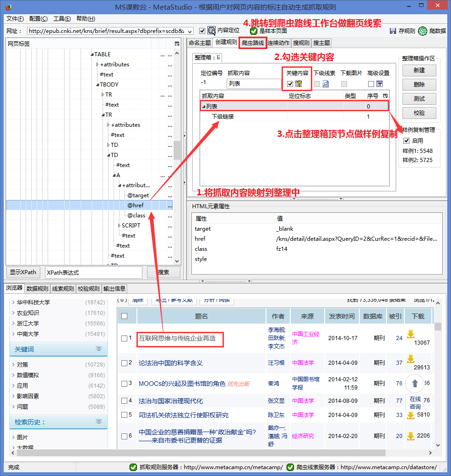Check the box for article row 3
Screen dimensions: 451x476
click(124, 384)
